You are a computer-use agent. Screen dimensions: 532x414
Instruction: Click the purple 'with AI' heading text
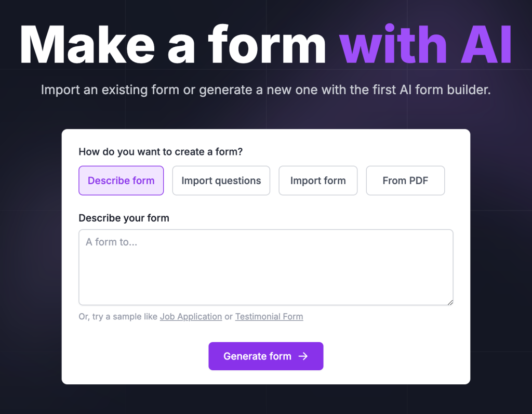(425, 44)
